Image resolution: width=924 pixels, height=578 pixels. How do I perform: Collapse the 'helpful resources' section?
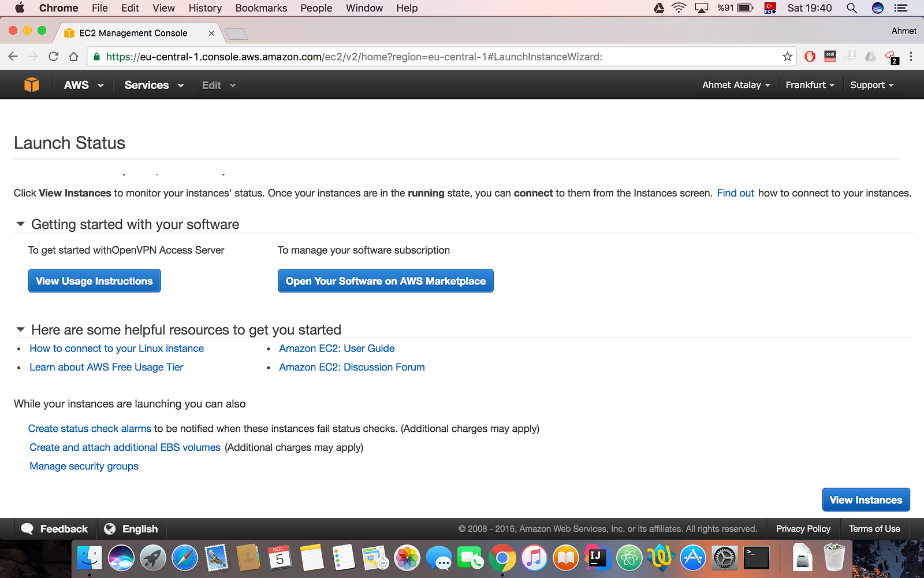(20, 329)
